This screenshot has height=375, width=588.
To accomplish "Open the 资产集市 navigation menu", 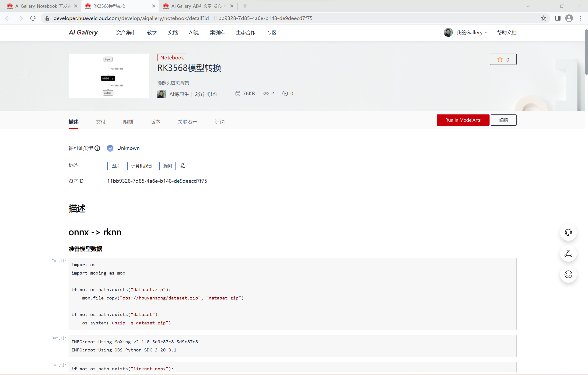I will coord(126,32).
